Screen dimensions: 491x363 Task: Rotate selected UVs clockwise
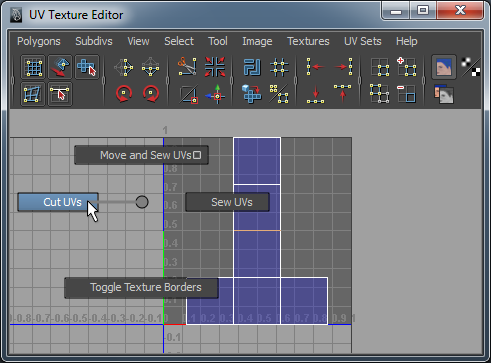point(151,94)
